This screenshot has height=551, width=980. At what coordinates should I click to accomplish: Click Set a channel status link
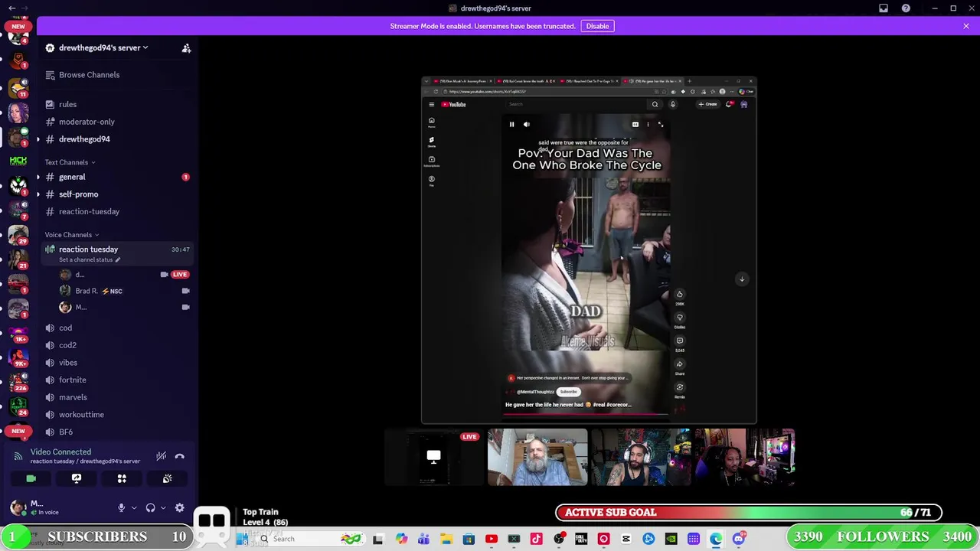tap(86, 260)
